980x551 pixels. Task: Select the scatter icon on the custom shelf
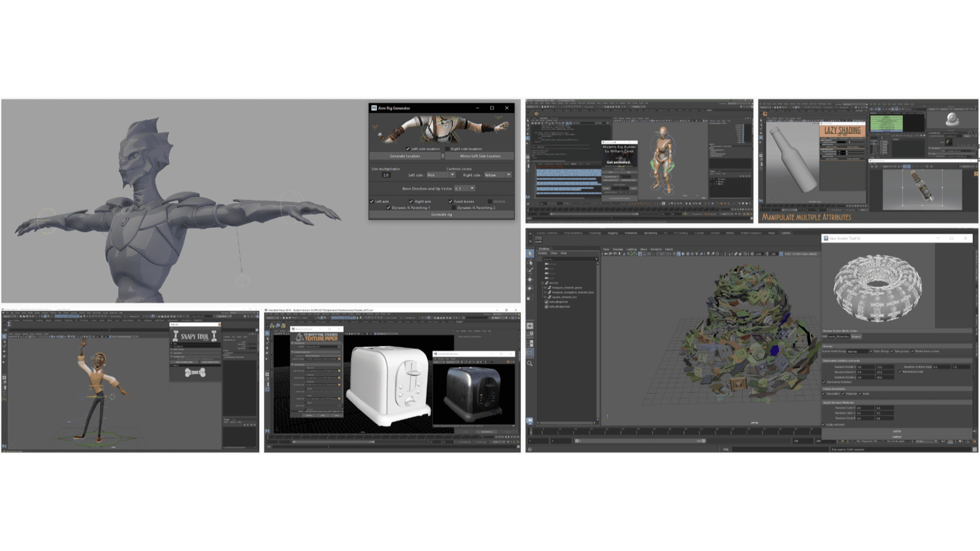tap(538, 240)
